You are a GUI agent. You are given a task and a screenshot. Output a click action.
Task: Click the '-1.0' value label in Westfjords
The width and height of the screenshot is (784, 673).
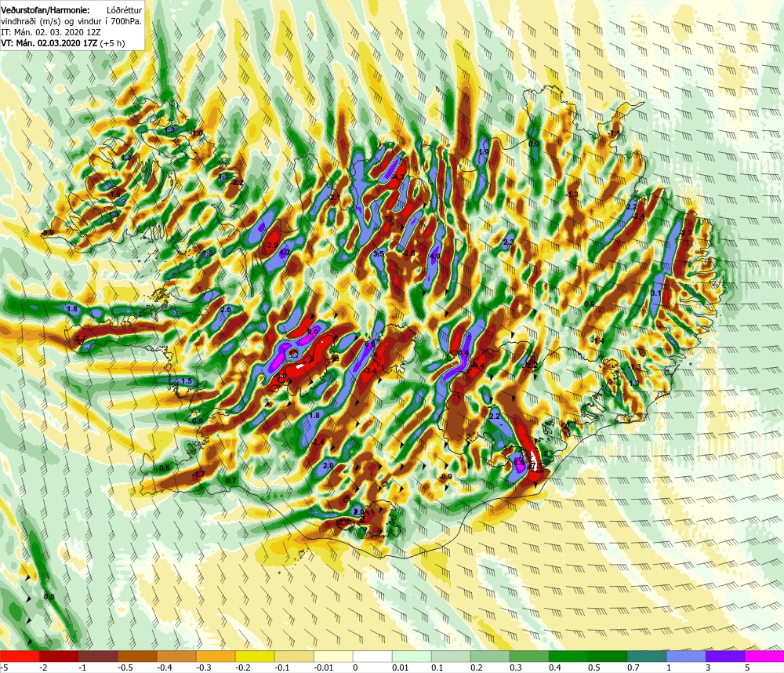click(x=197, y=133)
